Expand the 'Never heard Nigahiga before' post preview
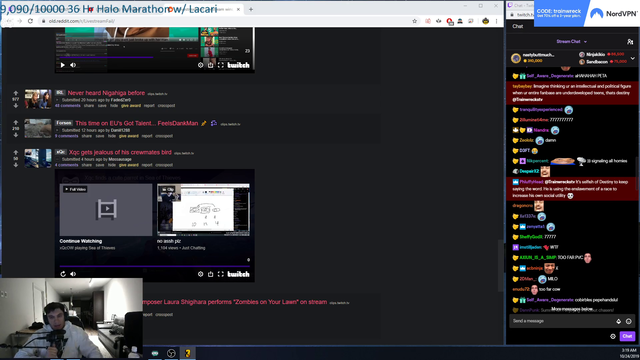The height and width of the screenshot is (360, 640). pos(57,100)
